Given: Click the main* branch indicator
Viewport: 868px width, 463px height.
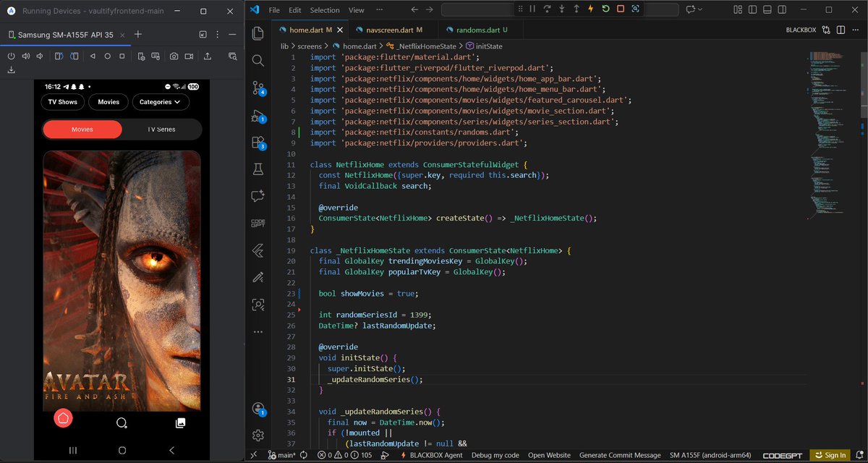Looking at the screenshot, I should (x=282, y=455).
